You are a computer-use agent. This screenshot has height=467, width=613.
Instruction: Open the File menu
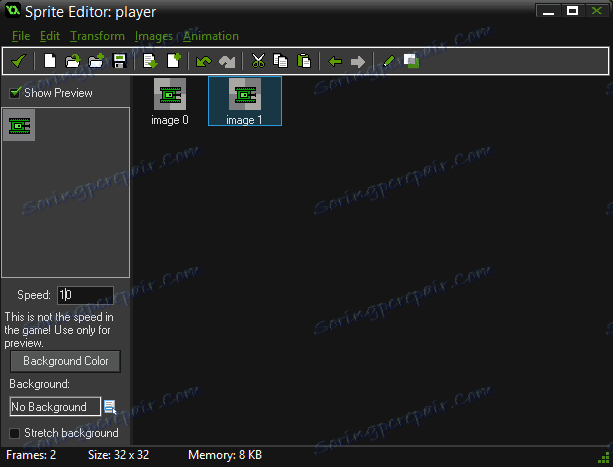coord(21,36)
